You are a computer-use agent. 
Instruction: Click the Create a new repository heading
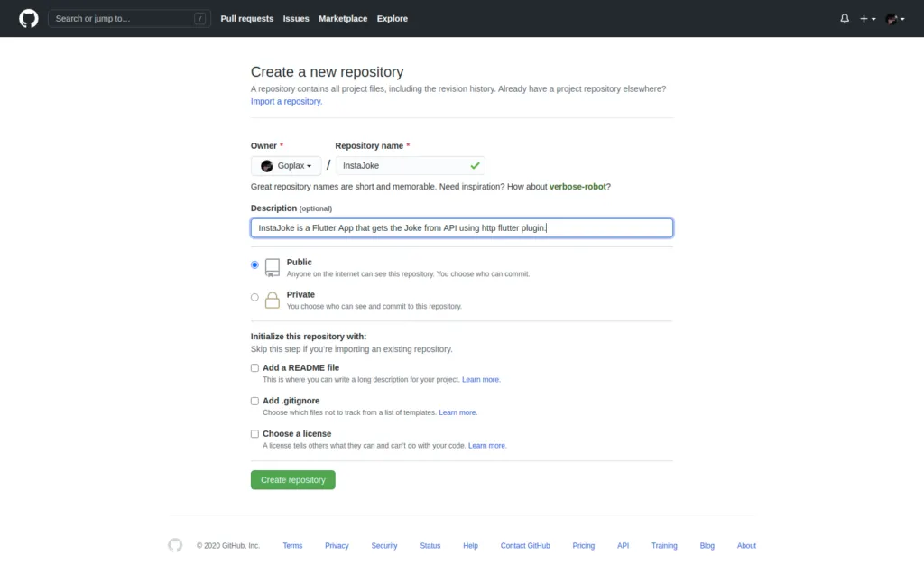pyautogui.click(x=327, y=72)
